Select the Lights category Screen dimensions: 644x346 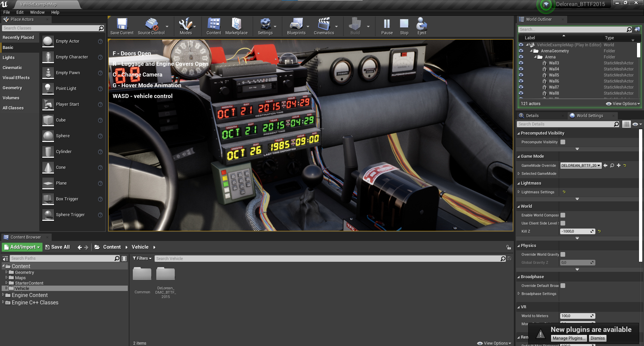tap(9, 58)
